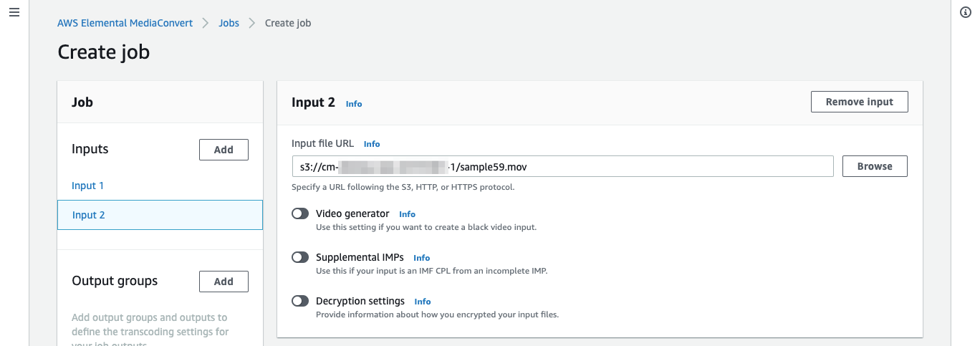Select Input 2 in the job panel
Screen dimensions: 980x346
coord(160,215)
